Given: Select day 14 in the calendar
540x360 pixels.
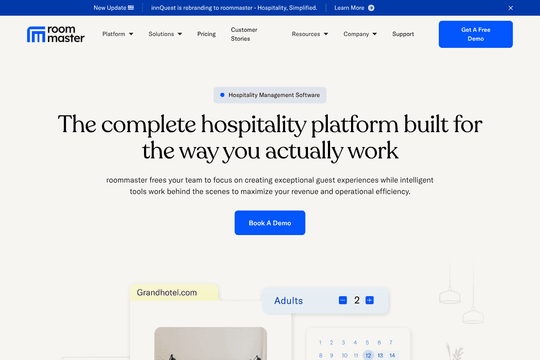Looking at the screenshot, I should coord(392,355).
